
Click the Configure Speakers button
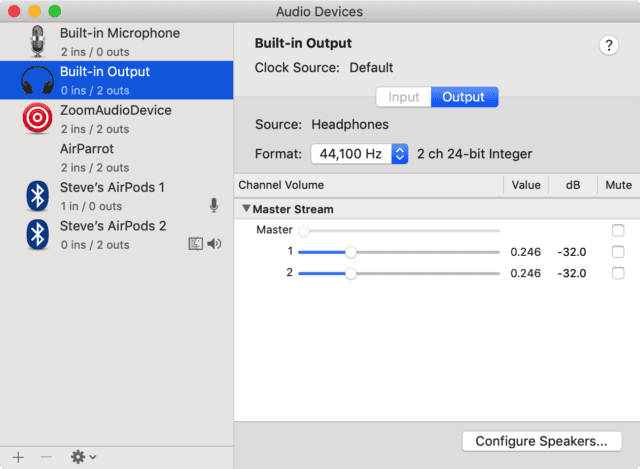(541, 441)
